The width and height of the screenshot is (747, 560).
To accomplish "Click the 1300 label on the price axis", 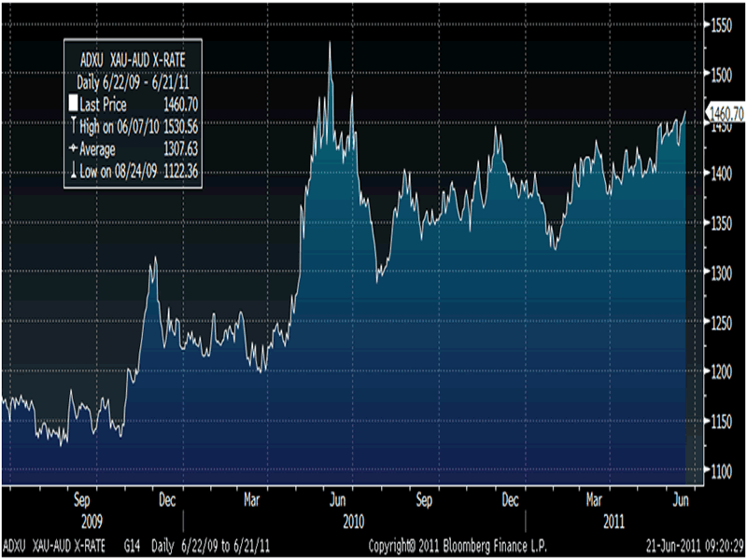I will point(723,273).
